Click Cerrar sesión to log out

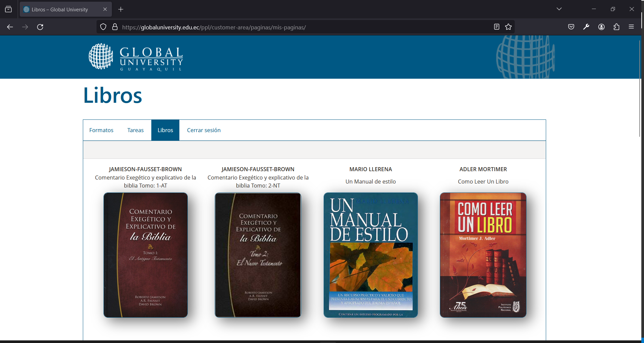point(204,130)
